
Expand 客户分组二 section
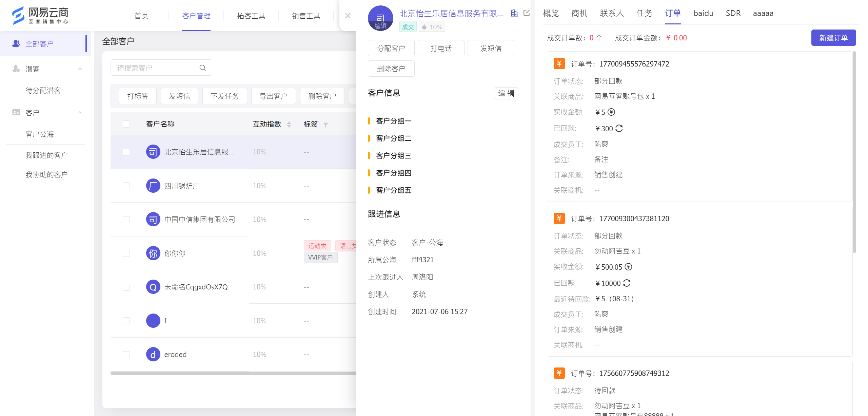(393, 138)
